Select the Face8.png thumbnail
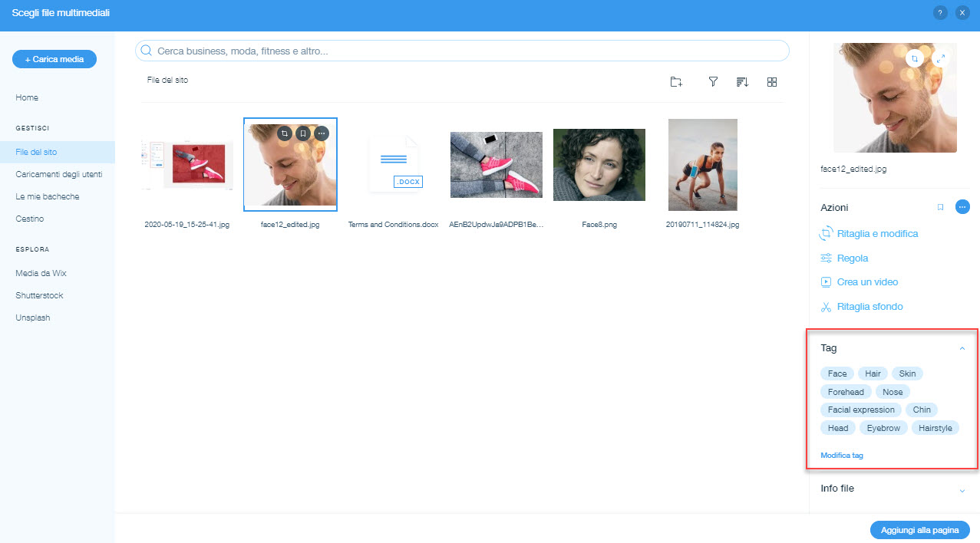The height and width of the screenshot is (543, 980). click(599, 165)
